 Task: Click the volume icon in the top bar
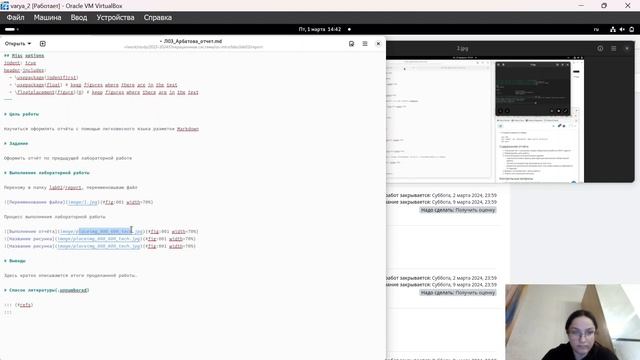tap(622, 29)
